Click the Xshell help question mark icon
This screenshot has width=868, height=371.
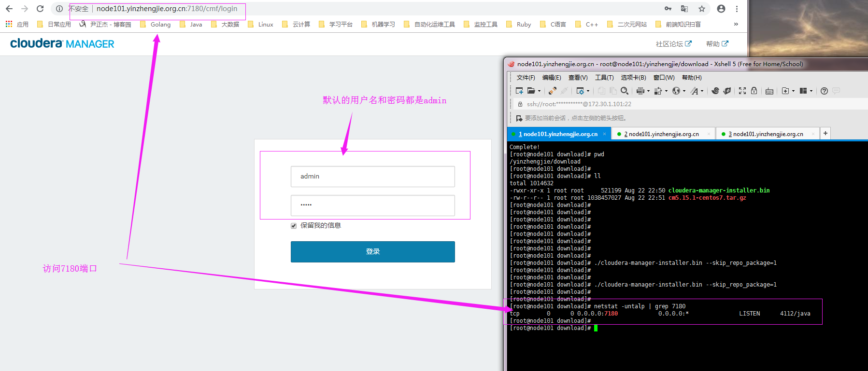(824, 91)
